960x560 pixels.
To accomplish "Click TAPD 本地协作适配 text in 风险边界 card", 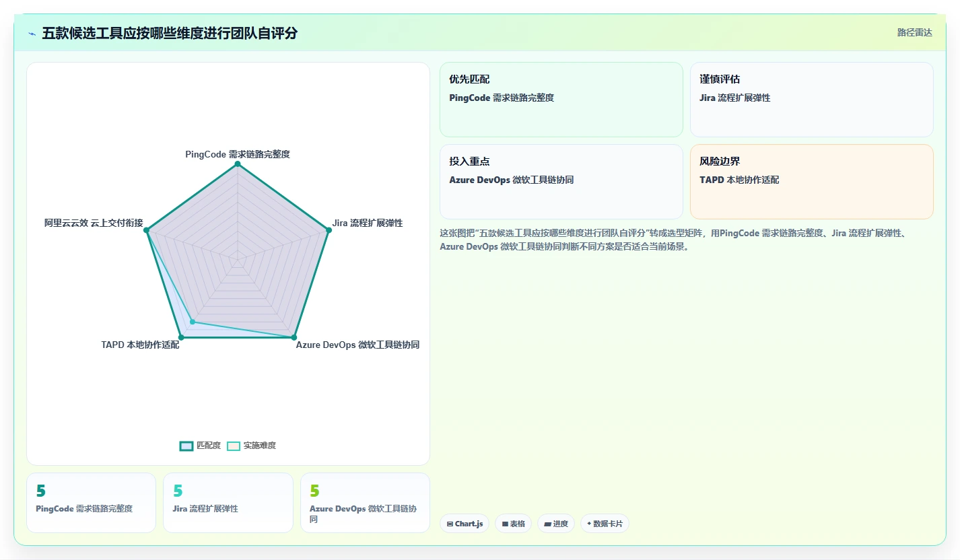I will pos(739,180).
